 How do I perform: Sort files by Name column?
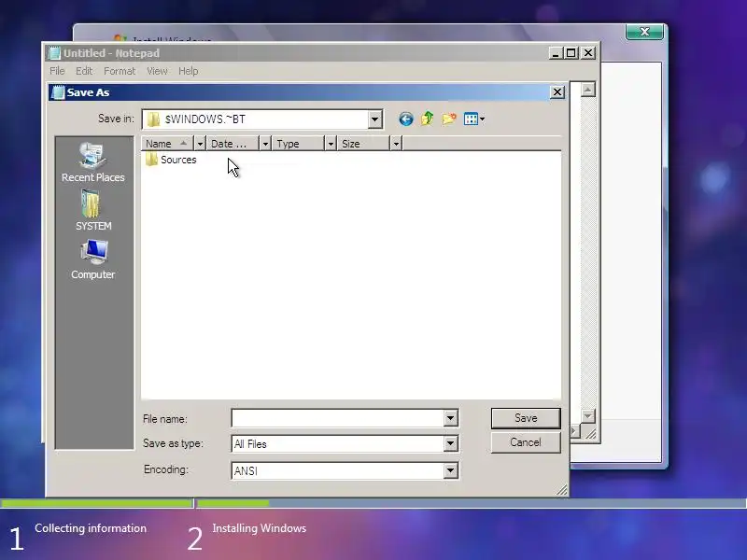coord(168,144)
